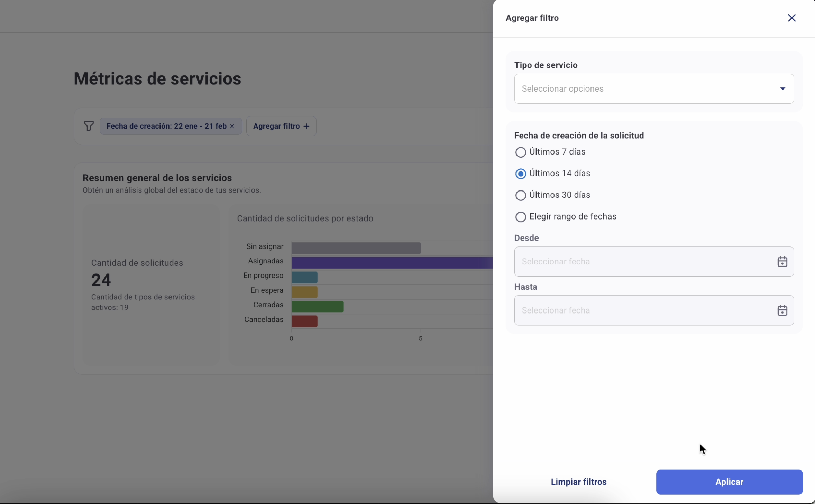Click Limpiar filtros link
The width and height of the screenshot is (815, 504).
pos(578,482)
